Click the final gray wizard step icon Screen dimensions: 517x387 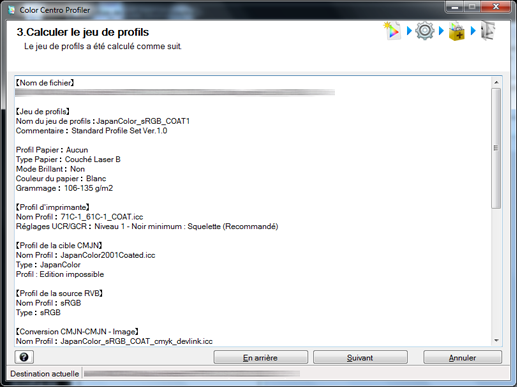tap(488, 31)
